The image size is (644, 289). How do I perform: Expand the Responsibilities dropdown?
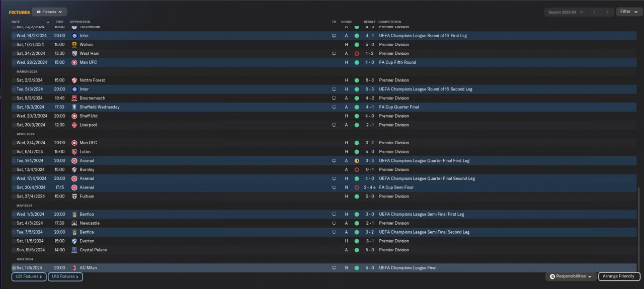(x=571, y=276)
